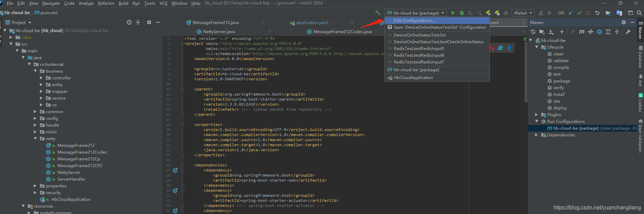Screen dimensions: 644x214
Task: Expand the Dependencies node in Maven
Action: pyautogui.click(x=536, y=135)
